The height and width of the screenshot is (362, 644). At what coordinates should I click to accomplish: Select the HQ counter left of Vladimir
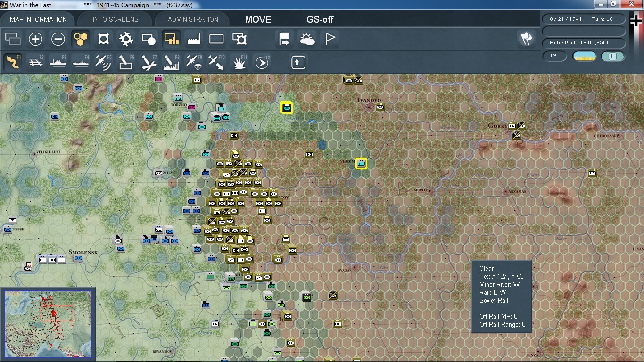(x=309, y=154)
